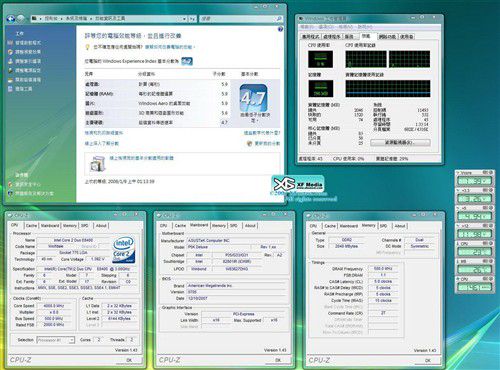
Task: Click the +3.3 voltage monitor gadget display
Action: (474, 199)
